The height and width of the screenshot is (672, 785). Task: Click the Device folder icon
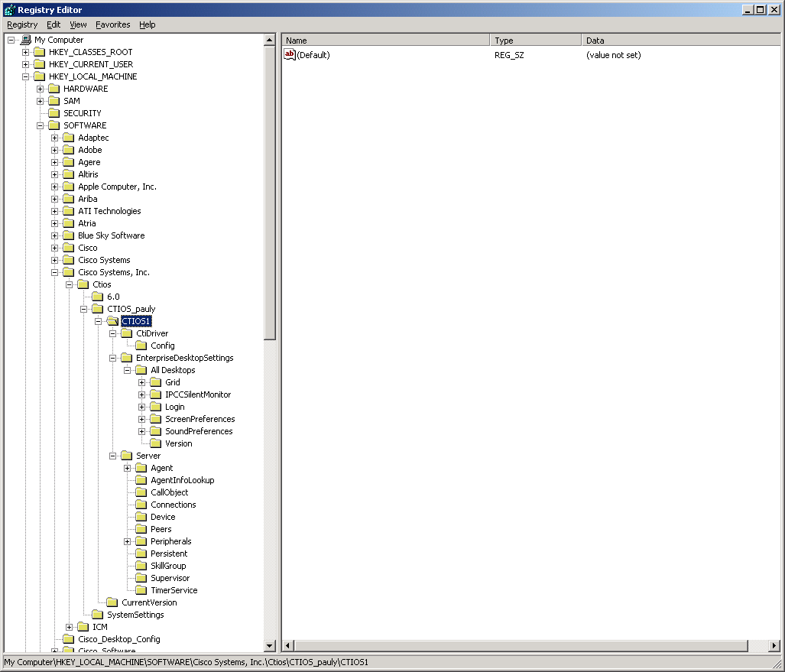[x=141, y=518]
